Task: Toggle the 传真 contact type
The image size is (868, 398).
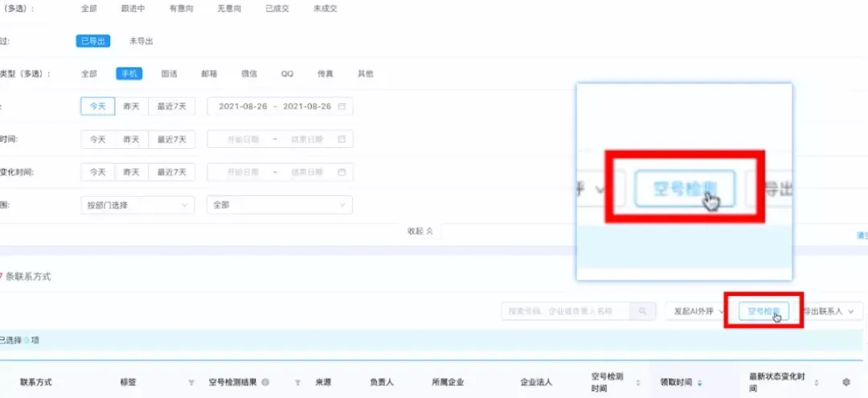Action: click(x=325, y=74)
